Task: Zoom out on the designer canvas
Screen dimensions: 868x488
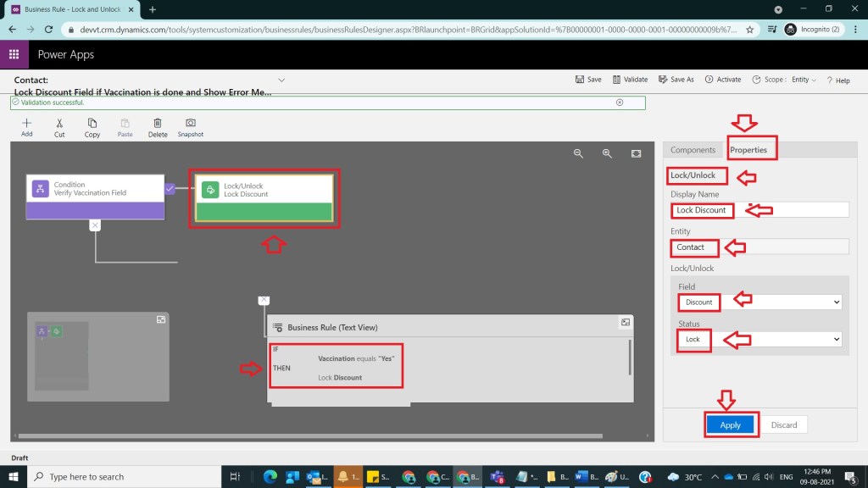Action: click(578, 153)
